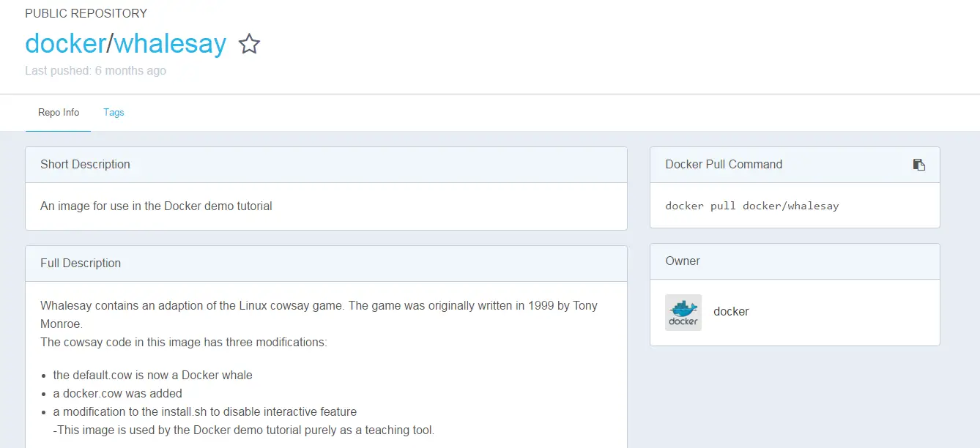Click the Docker Pull Command heading
980x448 pixels.
(x=724, y=165)
